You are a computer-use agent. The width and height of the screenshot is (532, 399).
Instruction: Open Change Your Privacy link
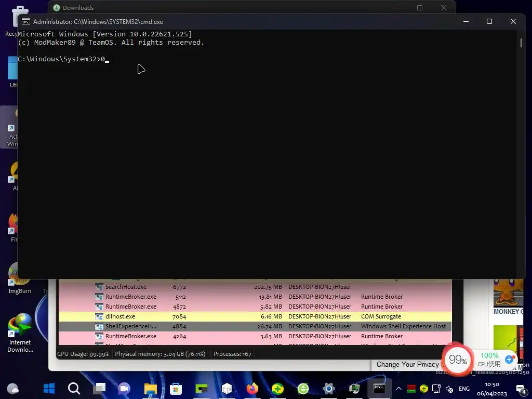point(407,364)
